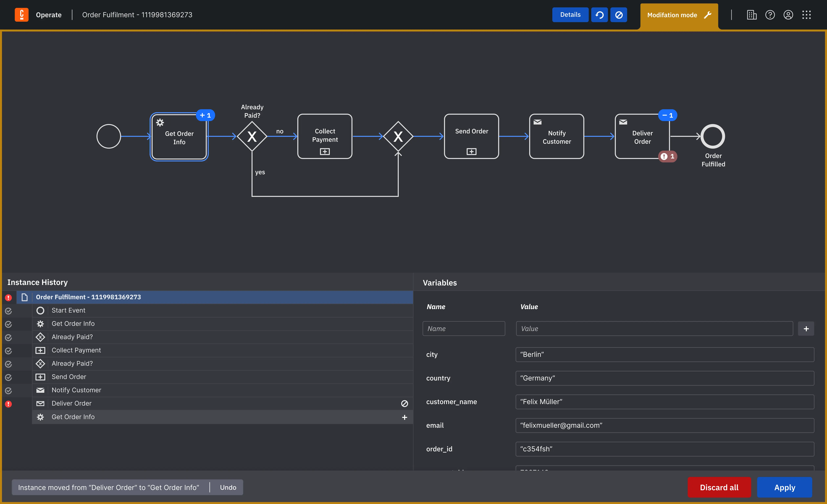This screenshot has height=504, width=827.
Task: Select Collect Payment history row
Action: [x=223, y=350]
